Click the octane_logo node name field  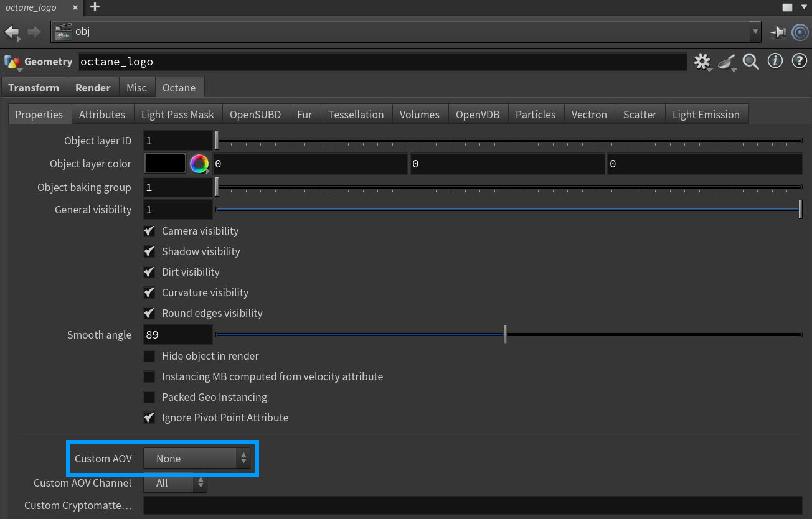381,62
